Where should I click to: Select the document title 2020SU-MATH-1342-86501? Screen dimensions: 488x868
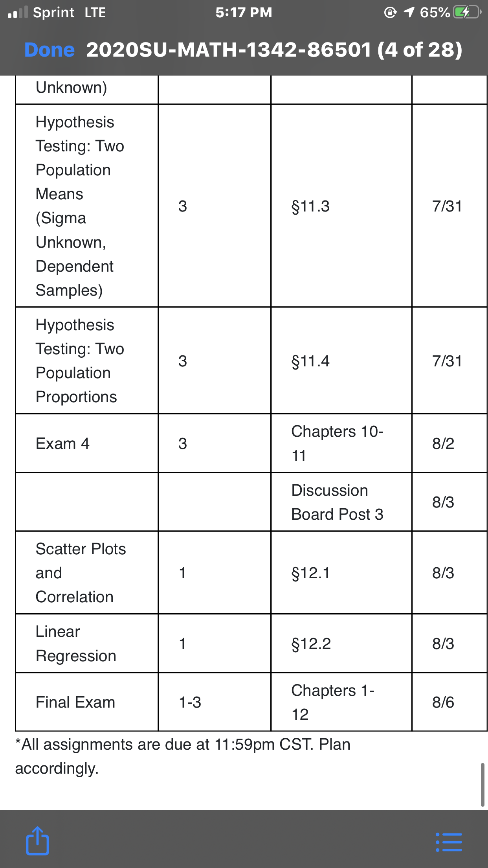(229, 50)
